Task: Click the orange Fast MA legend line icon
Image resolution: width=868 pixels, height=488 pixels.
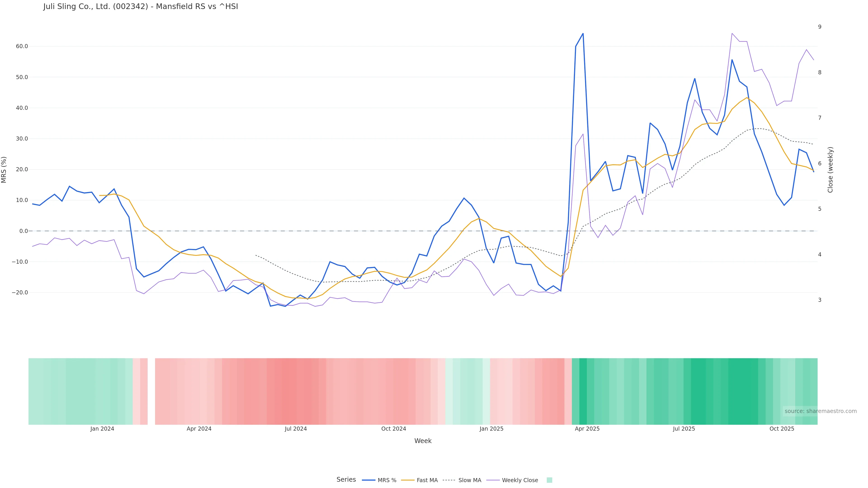Action: click(x=408, y=480)
